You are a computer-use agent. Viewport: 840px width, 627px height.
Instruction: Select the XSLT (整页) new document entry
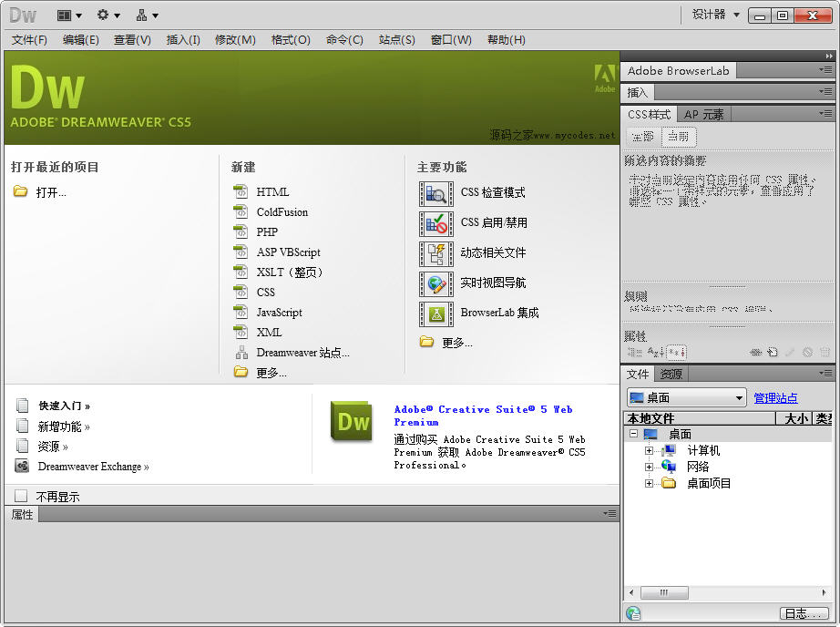[x=290, y=272]
